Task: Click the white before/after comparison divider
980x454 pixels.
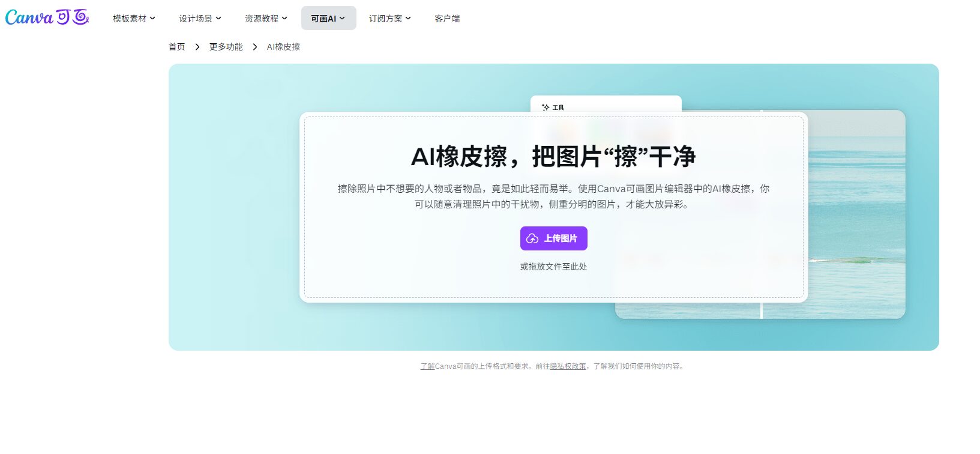Action: click(762, 310)
